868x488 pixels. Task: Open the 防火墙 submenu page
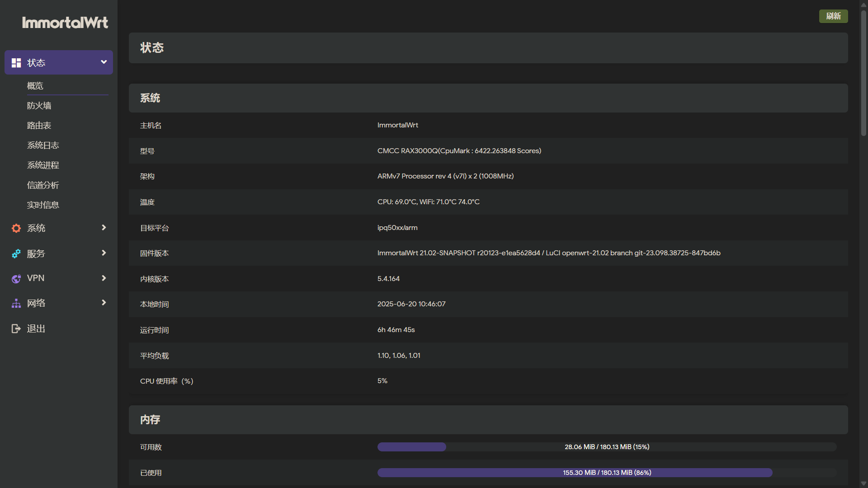(39, 106)
